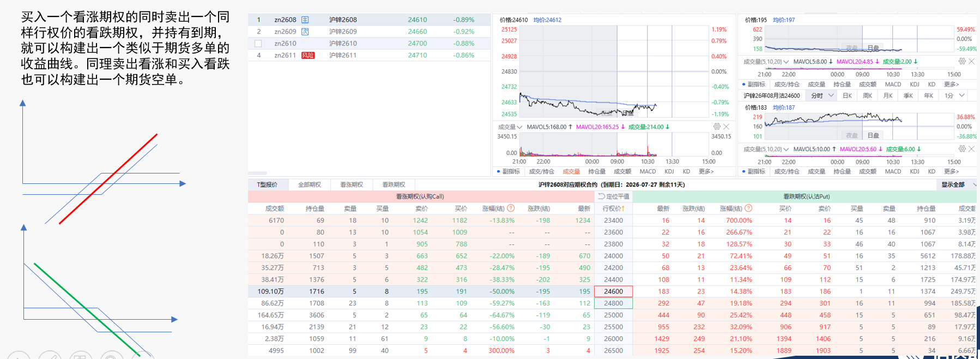Toggle 日盘 on the zn2608 main chart
Viewport: 980px width, 359px height.
point(628,113)
